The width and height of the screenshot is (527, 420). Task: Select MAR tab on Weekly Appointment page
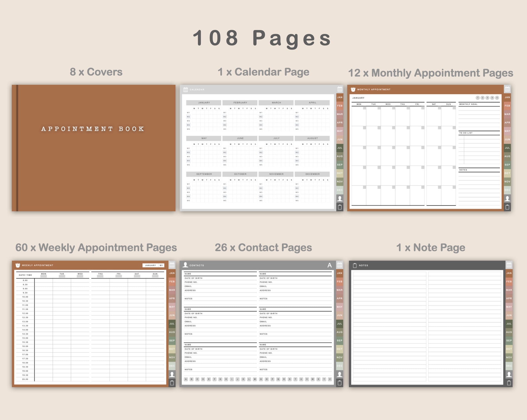(172, 290)
